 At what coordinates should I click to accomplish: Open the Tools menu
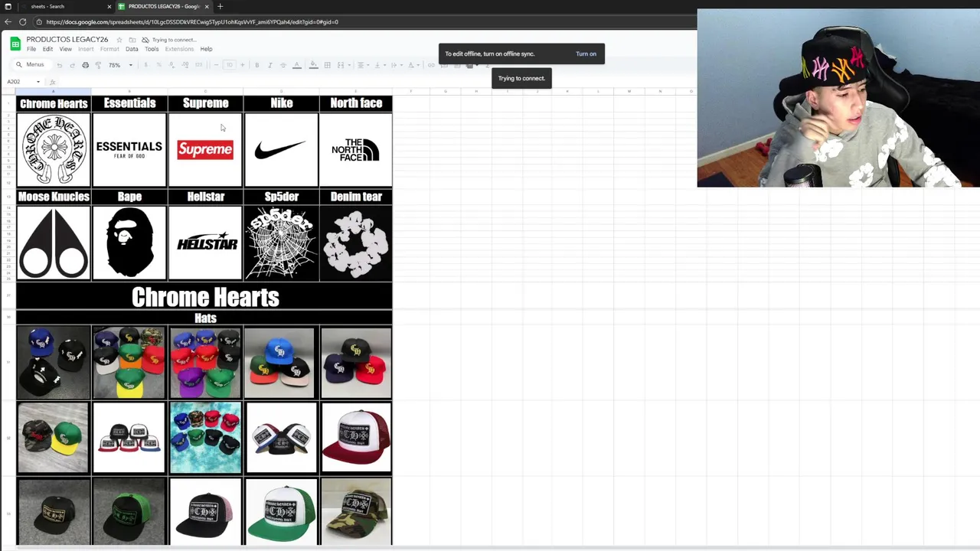point(152,49)
